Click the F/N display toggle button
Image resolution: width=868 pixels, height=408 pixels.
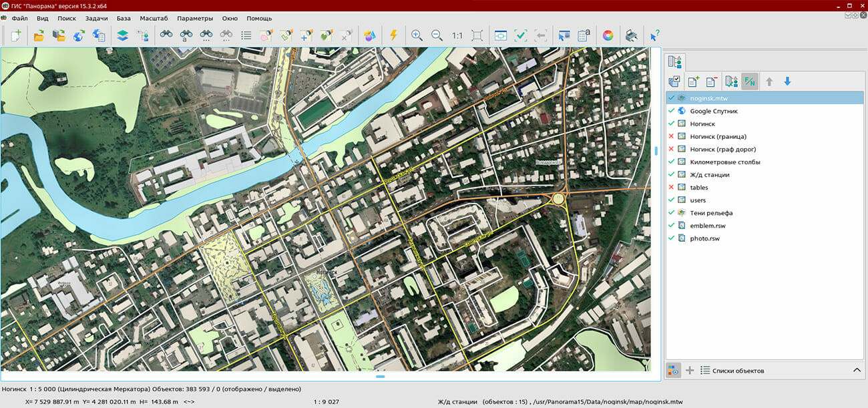750,81
